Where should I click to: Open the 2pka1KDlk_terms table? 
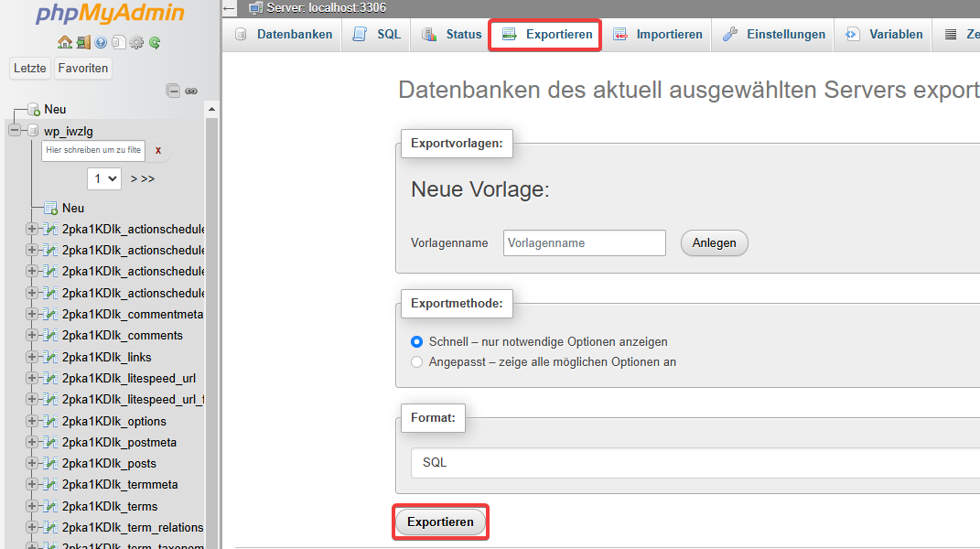[110, 507]
